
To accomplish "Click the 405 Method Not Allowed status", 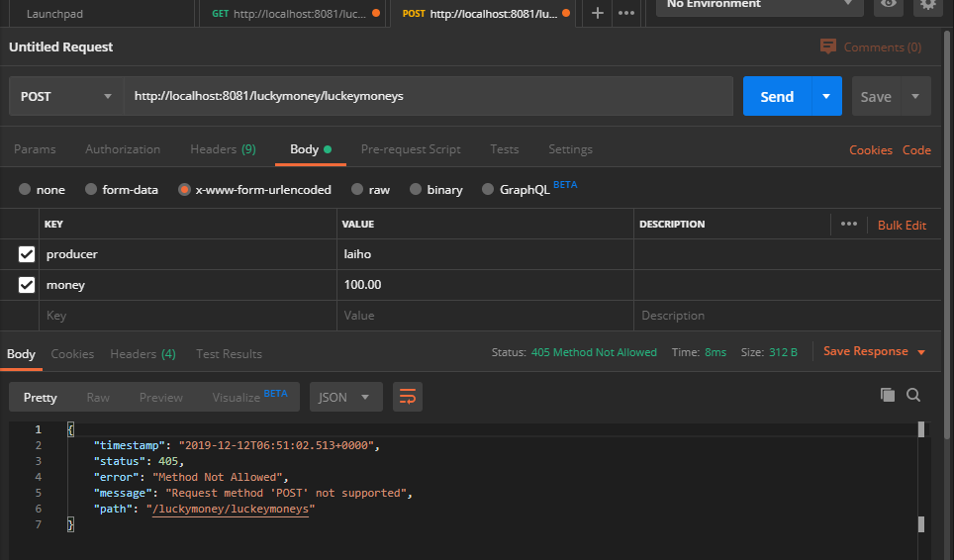I will [594, 352].
